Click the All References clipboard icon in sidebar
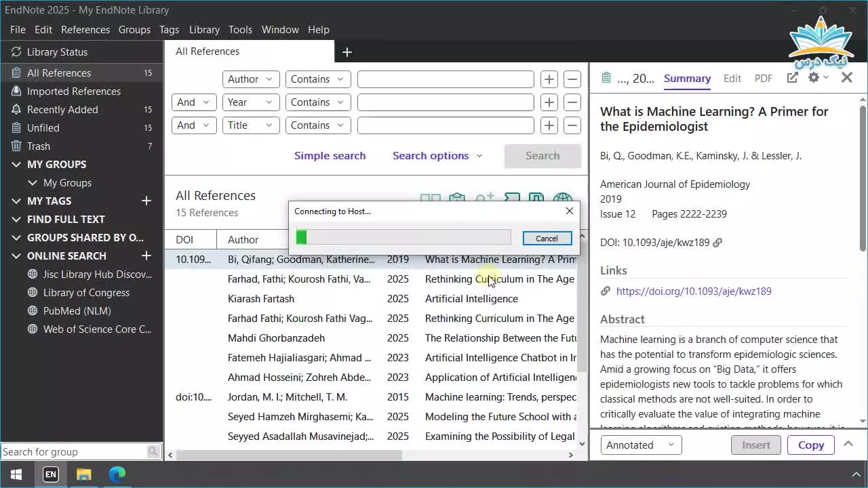This screenshot has width=868, height=488. tap(16, 73)
